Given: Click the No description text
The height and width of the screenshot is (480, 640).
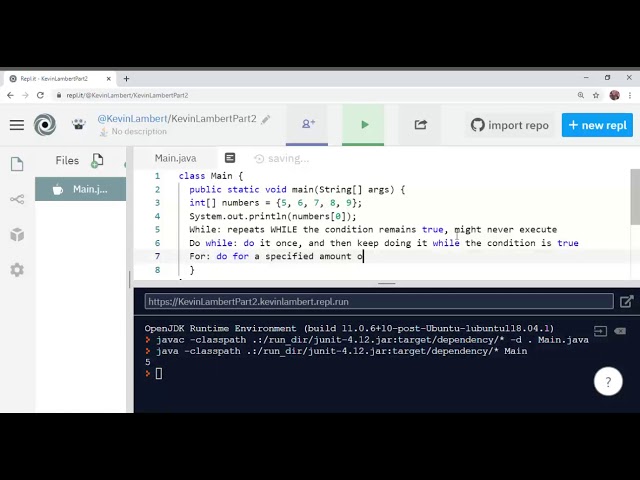Looking at the screenshot, I should 139,131.
